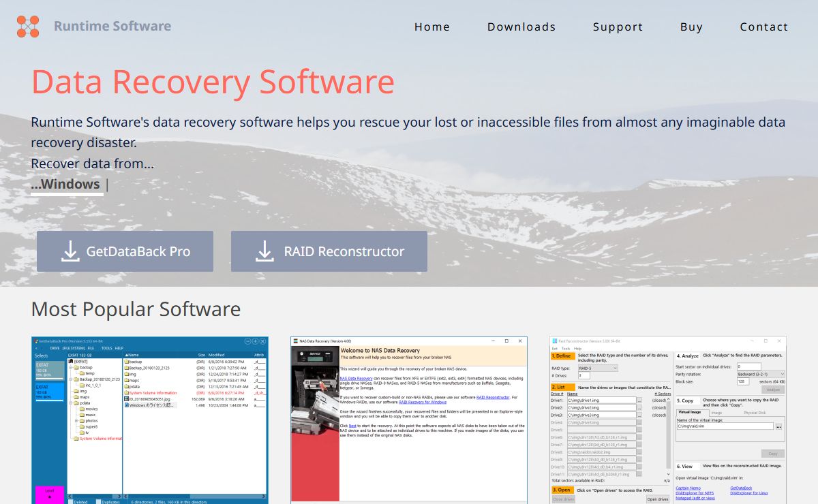
Task: Download RAID Reconstructor via its button
Action: 329,251
